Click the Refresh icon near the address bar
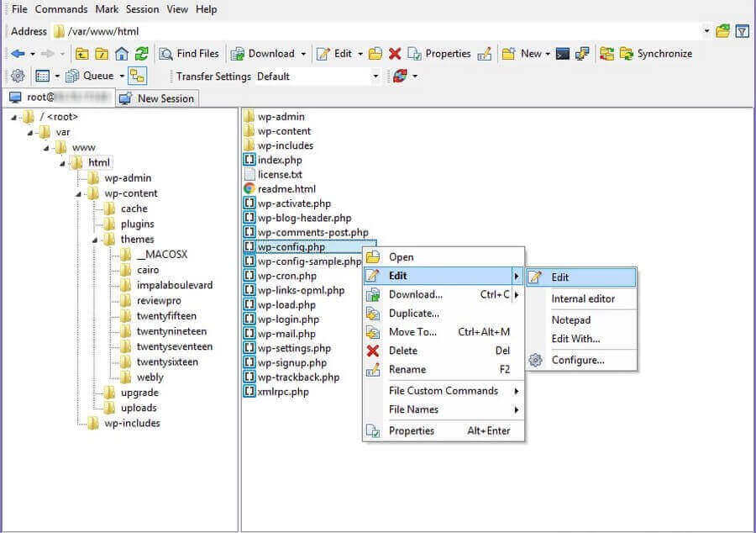The width and height of the screenshot is (756, 533). tap(142, 54)
